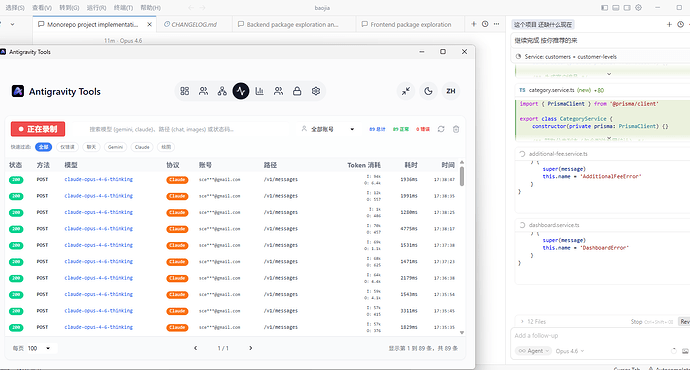Open the bar chart statistics icon

click(x=260, y=91)
